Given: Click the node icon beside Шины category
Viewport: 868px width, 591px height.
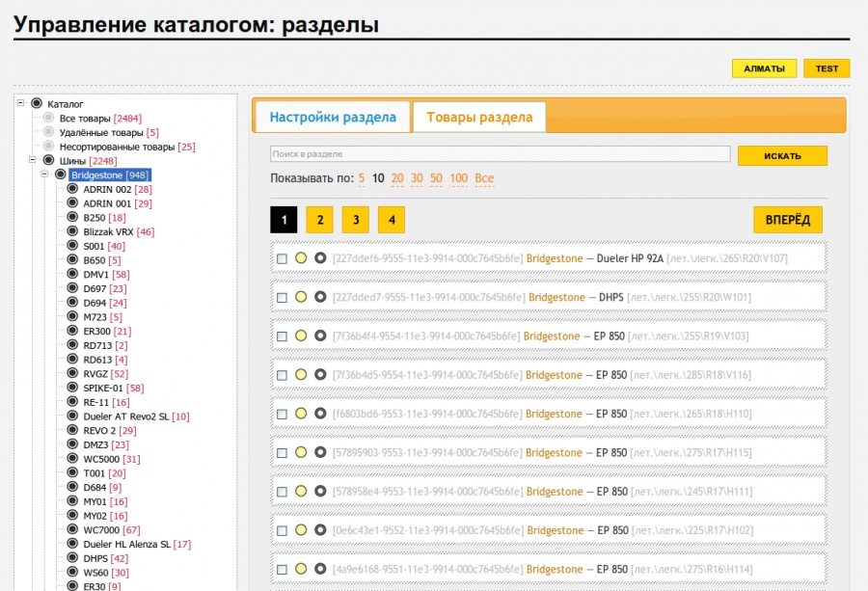Looking at the screenshot, I should pos(48,161).
